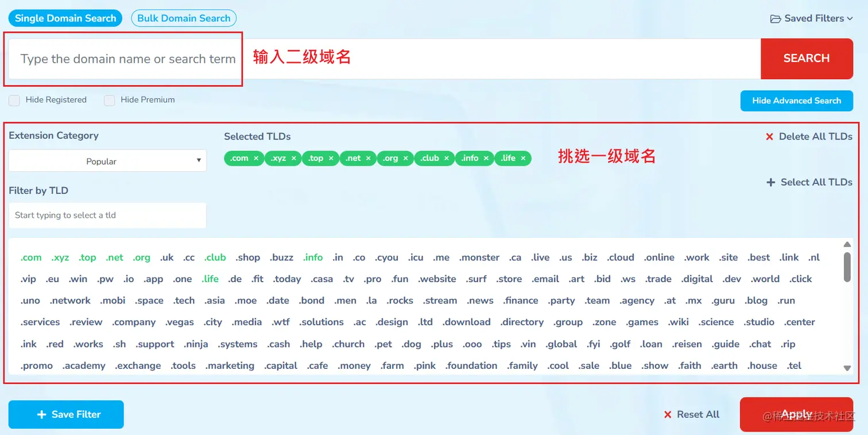Select the .global TLD
The image size is (868, 435).
pos(561,344)
